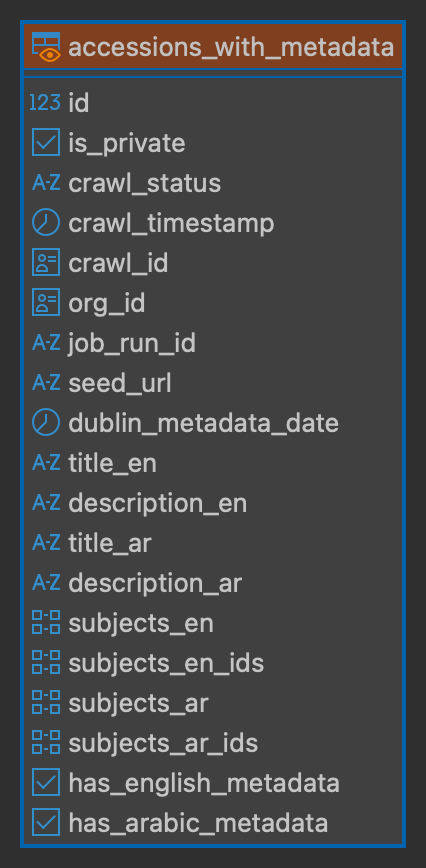Click the numeric type icon for id
Image resolution: width=426 pixels, height=868 pixels.
45,102
